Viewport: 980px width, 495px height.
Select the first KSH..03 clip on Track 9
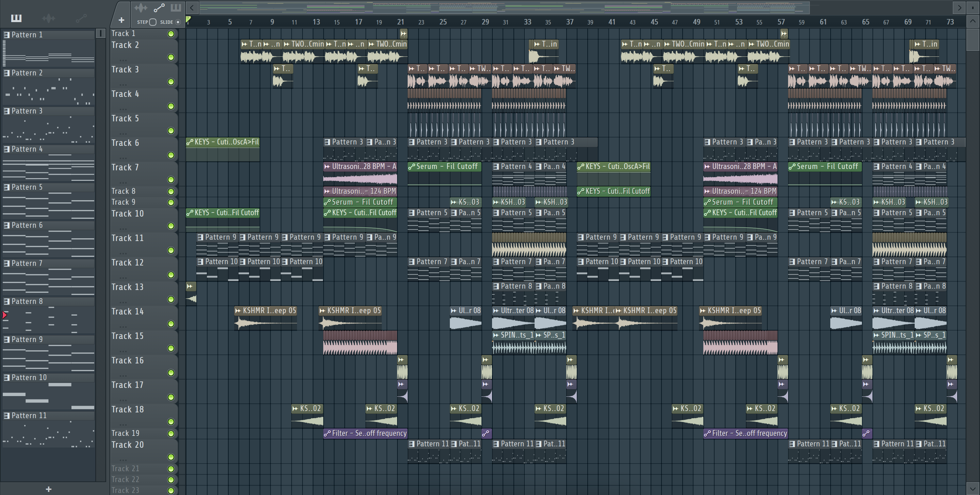click(x=509, y=202)
